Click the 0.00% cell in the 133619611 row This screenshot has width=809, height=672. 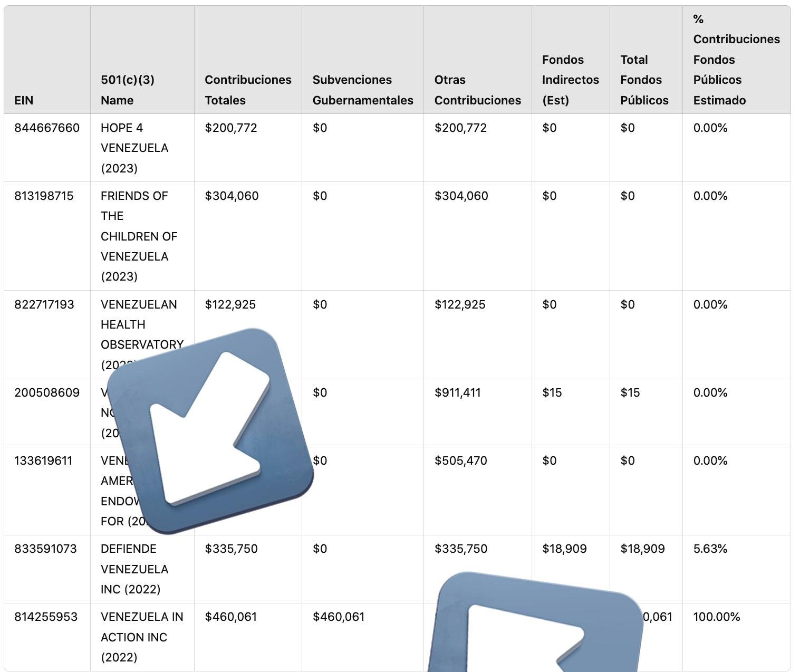point(710,460)
